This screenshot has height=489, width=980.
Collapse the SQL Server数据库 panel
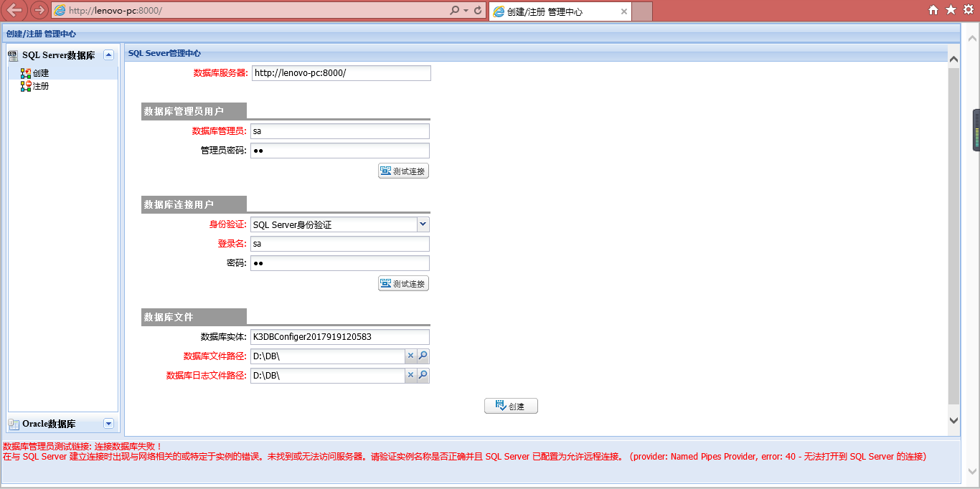108,55
